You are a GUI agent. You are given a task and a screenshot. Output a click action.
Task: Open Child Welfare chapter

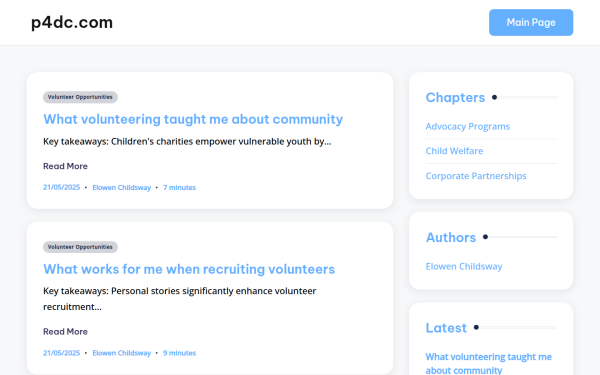454,151
